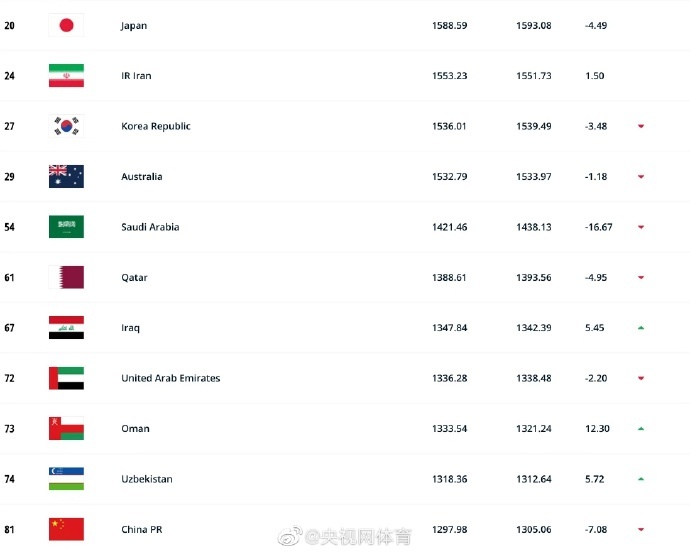Click the United Arab Emirates name
The width and height of the screenshot is (690, 553).
(170, 378)
